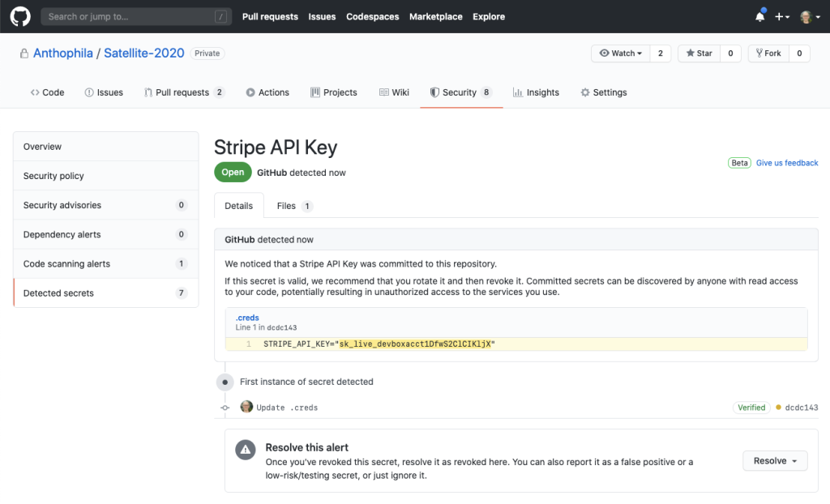Viewport: 830px width, 504px height.
Task: Open the notifications bell
Action: (x=759, y=16)
